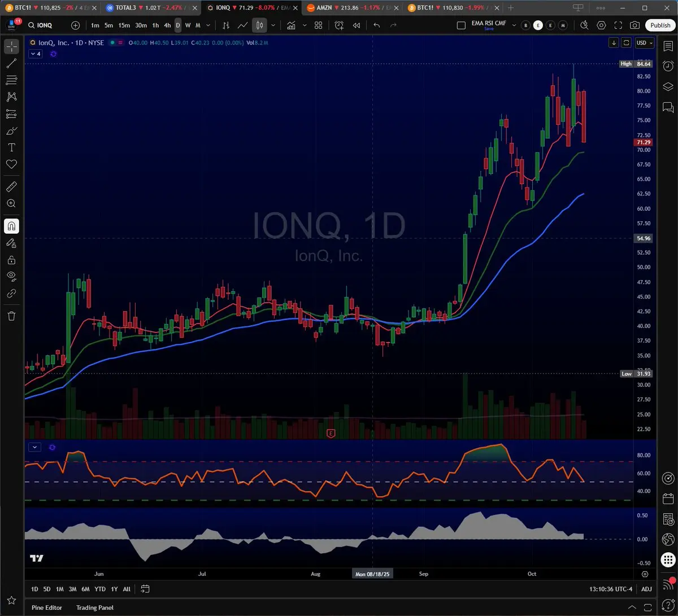Take a chart snapshot with camera
The width and height of the screenshot is (678, 616).
(x=635, y=25)
